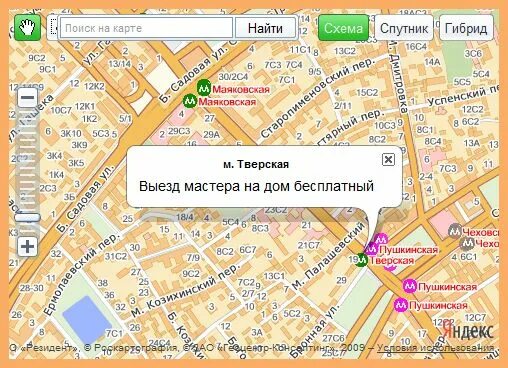Close the м. Тверская balloon
The image size is (508, 368).
(x=388, y=159)
